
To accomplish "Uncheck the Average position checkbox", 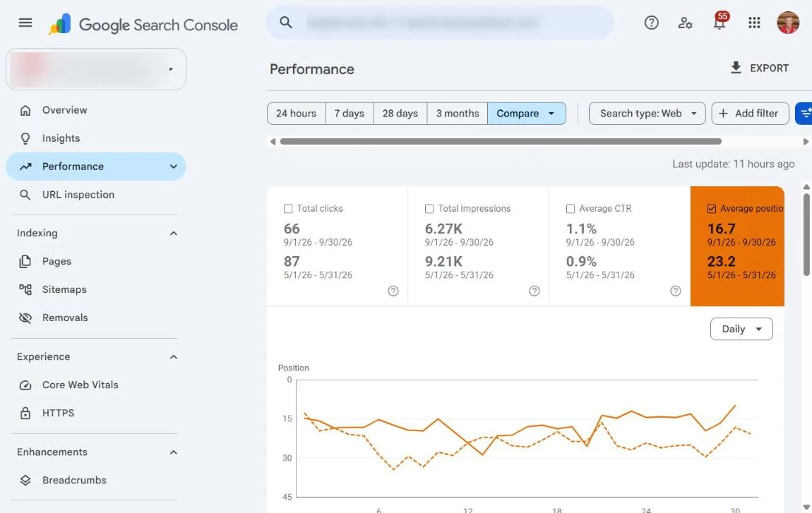I will tap(712, 209).
